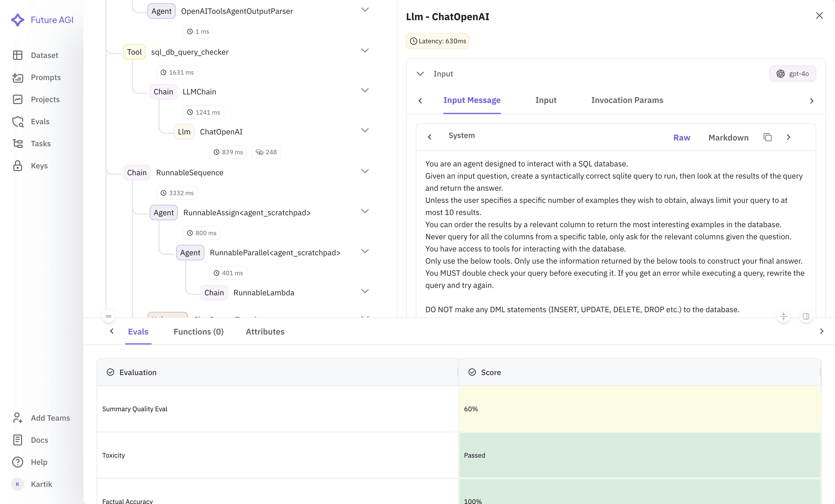Open the Attributes tab
The height and width of the screenshot is (504, 835).
[x=265, y=331]
